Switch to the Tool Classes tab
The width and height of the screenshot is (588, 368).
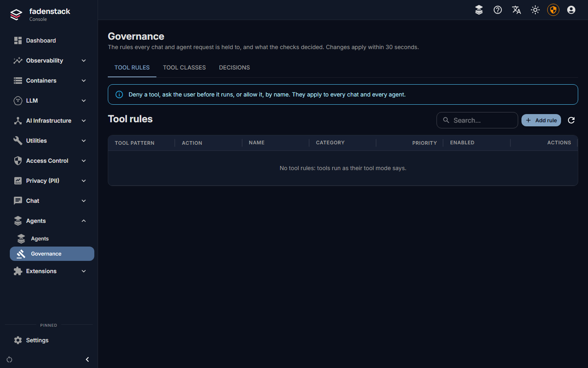pyautogui.click(x=184, y=67)
